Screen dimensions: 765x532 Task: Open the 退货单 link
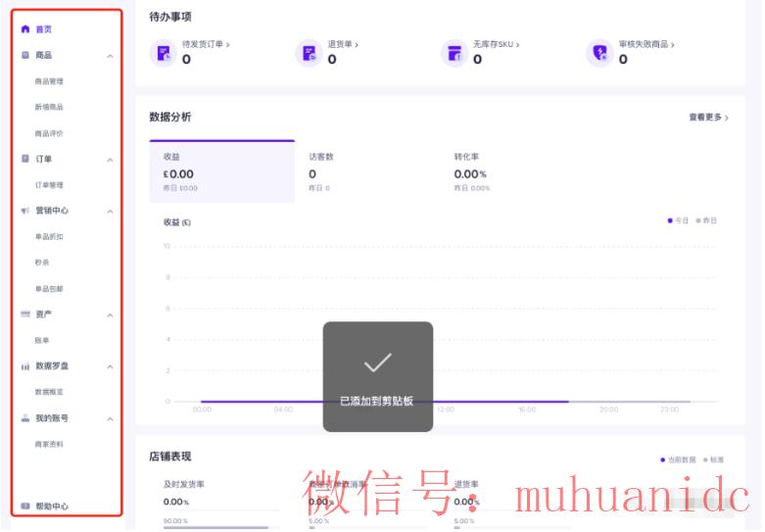[343, 44]
